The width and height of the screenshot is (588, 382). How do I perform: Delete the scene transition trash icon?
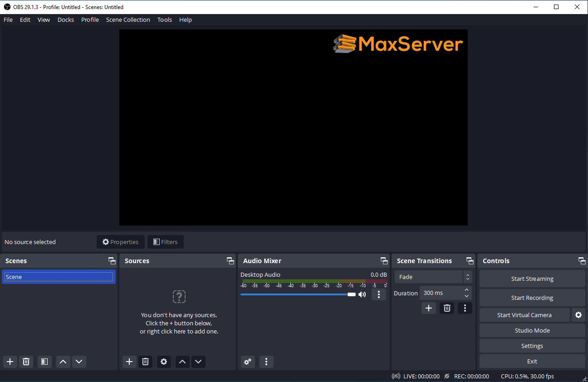pos(447,308)
